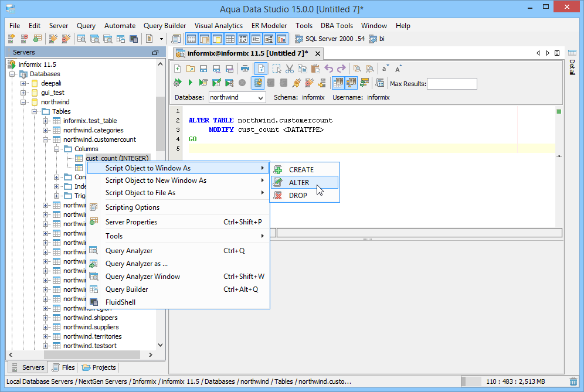This screenshot has height=392, width=584.
Task: Switch to the Files tab
Action: (x=63, y=367)
